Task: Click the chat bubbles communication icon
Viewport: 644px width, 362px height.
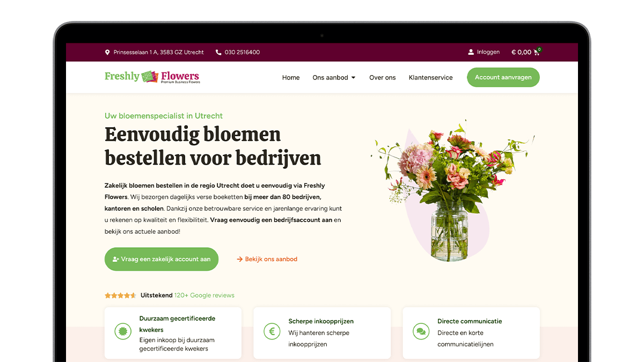Action: (421, 331)
